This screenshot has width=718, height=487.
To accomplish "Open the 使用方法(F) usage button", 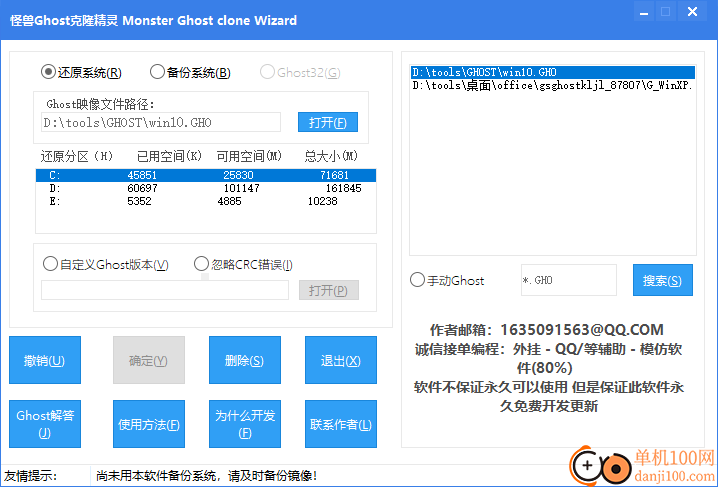I will [x=149, y=424].
